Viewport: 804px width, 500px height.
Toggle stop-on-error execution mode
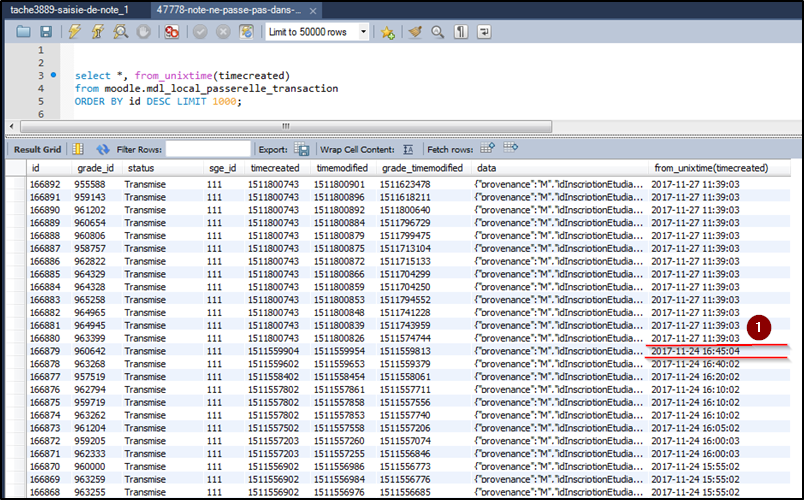(x=171, y=32)
